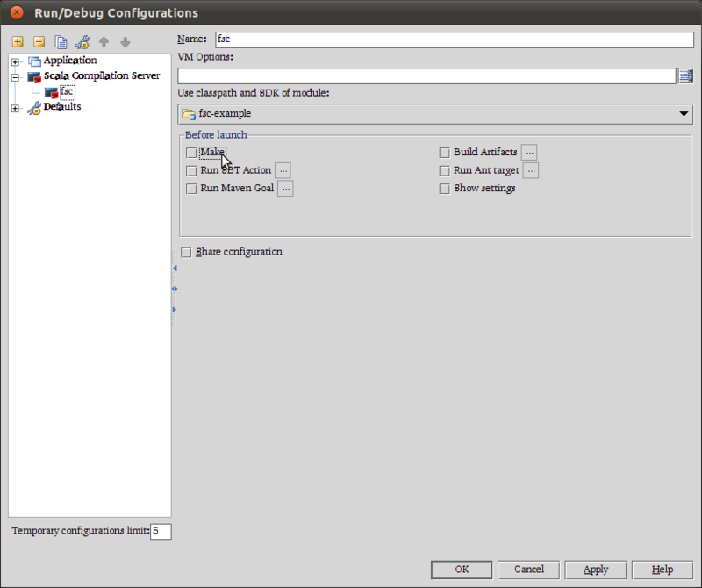
Task: Move the configuration down with the arrow icon
Action: 125,42
